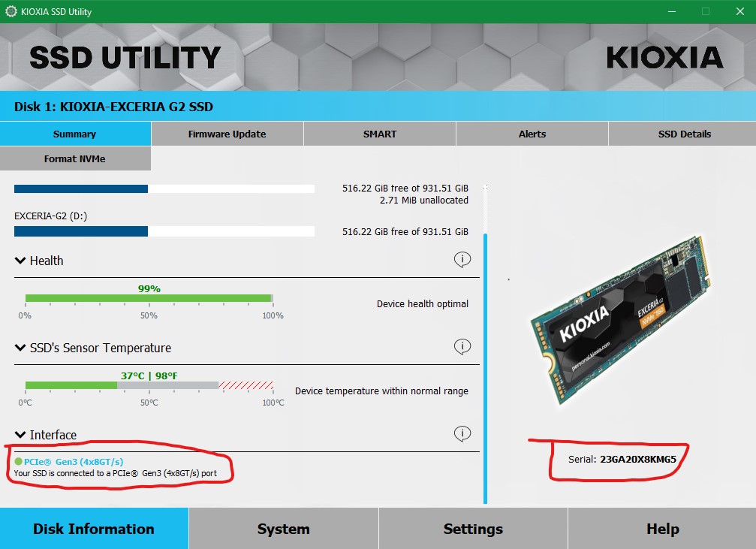
Task: Click the blue vertical scrollbar
Action: point(485,369)
